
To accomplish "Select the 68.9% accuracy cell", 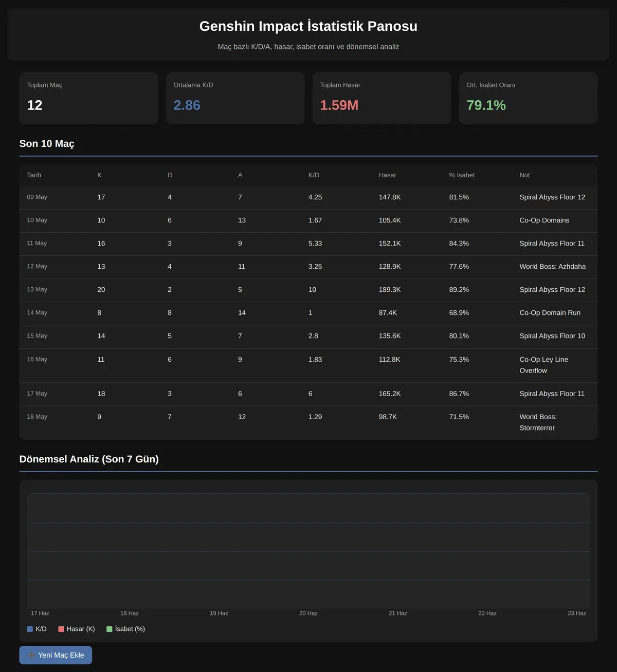I will pos(459,313).
